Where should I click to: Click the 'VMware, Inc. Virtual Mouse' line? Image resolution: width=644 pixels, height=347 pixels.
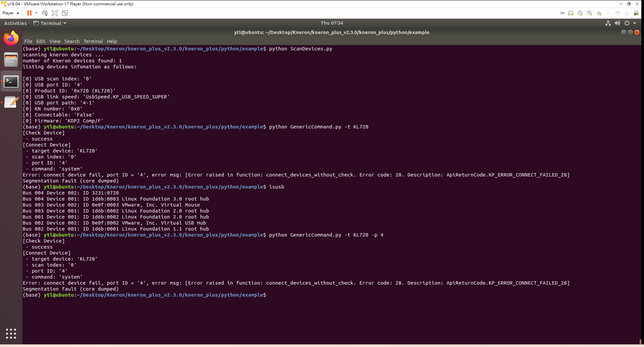[x=111, y=205]
